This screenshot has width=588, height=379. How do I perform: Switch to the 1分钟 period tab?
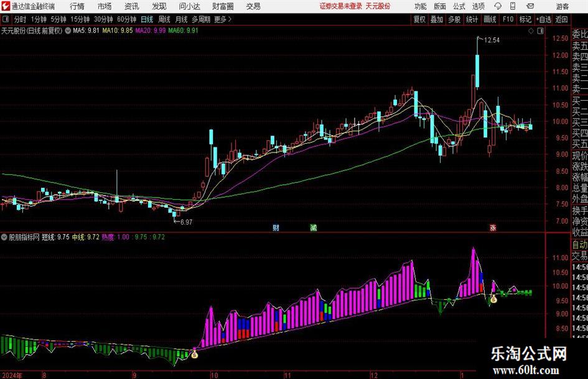coord(39,19)
